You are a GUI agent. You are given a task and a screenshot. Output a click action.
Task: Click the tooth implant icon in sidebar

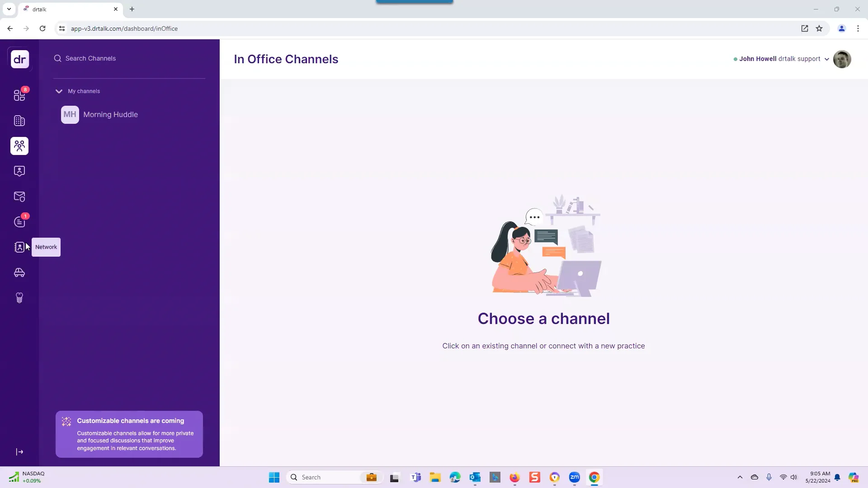[x=19, y=298]
